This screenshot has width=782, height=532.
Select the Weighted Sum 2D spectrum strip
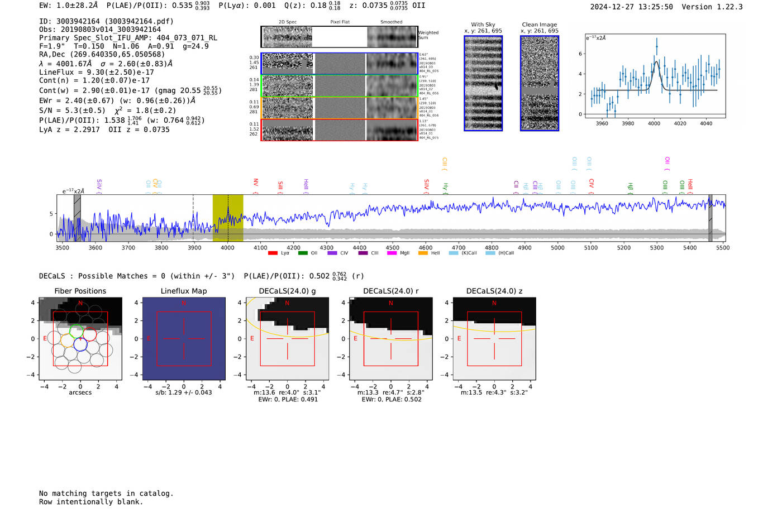(x=339, y=37)
